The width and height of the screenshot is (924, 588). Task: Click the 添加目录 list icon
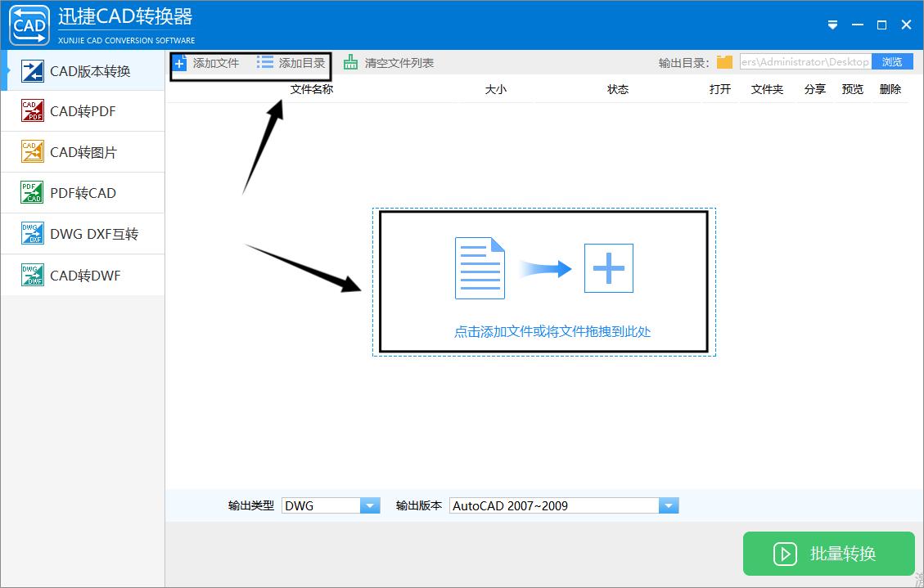click(x=264, y=61)
